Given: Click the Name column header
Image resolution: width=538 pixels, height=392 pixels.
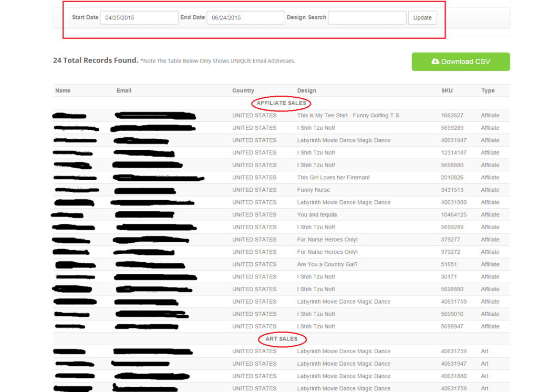Looking at the screenshot, I should 63,90.
